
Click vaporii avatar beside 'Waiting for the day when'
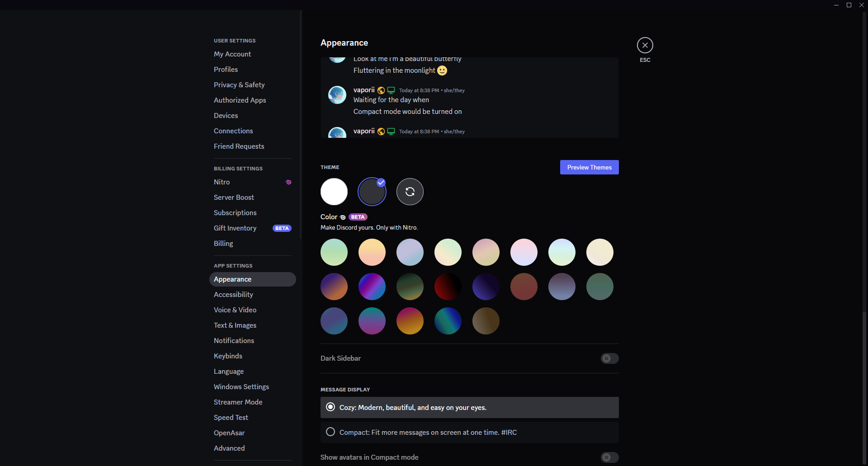(337, 95)
